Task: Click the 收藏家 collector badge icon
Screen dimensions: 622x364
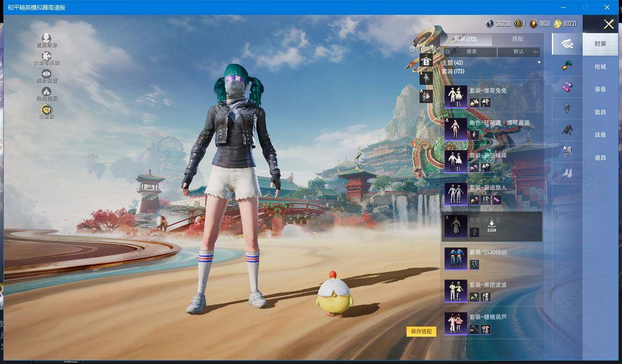Action: pyautogui.click(x=47, y=110)
